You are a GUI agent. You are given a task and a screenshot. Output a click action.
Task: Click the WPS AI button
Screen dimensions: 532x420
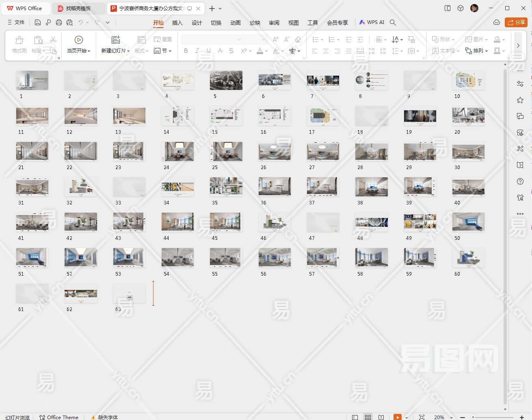[x=372, y=22]
